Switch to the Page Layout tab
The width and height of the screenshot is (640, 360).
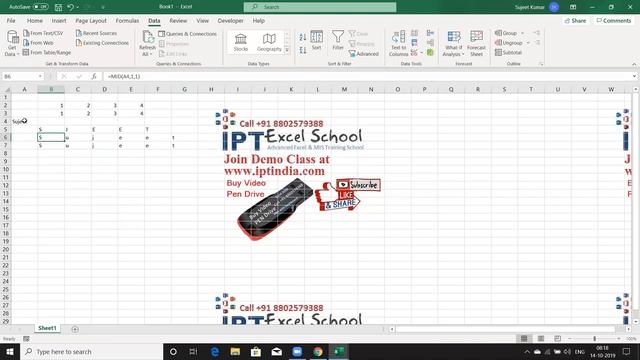[91, 20]
